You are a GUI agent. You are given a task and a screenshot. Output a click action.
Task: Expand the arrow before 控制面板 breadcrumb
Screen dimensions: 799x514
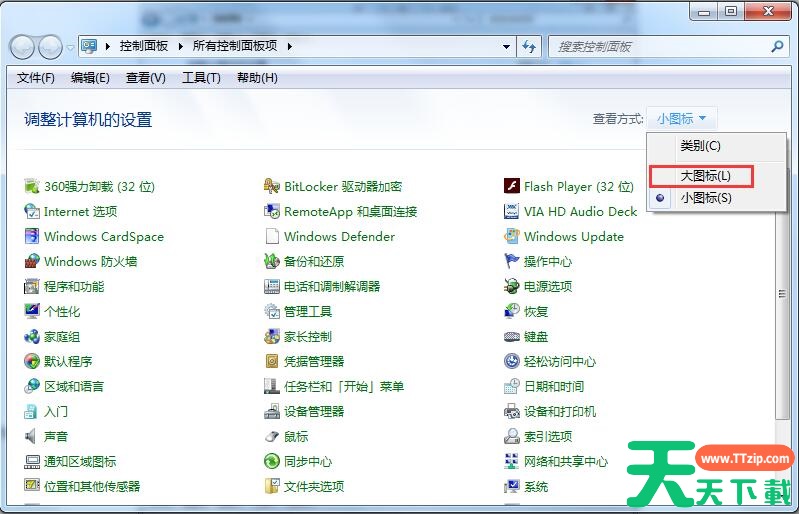[x=108, y=46]
